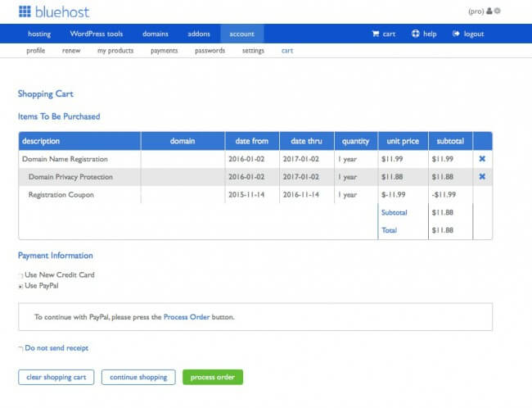Remove Domain Privacy Protection with its X icon
This screenshot has width=532, height=408.
[482, 177]
